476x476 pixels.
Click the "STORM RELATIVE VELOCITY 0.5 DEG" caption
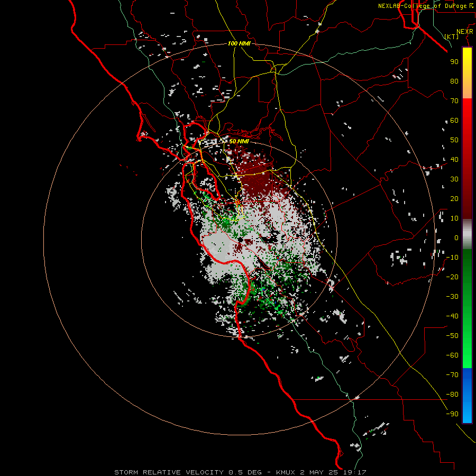point(188,472)
